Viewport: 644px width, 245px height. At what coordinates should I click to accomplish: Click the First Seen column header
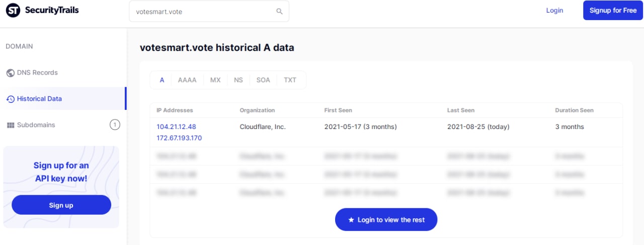[x=338, y=110]
